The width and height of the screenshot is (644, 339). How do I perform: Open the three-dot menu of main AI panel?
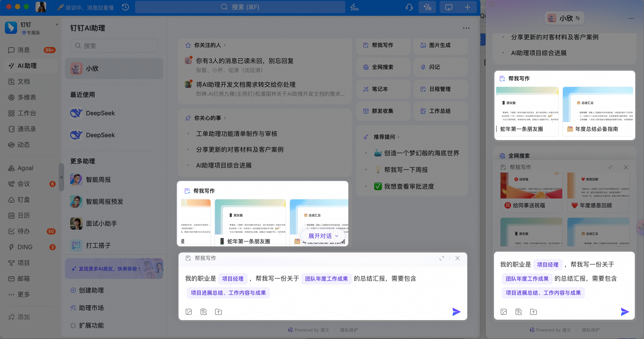[466, 28]
